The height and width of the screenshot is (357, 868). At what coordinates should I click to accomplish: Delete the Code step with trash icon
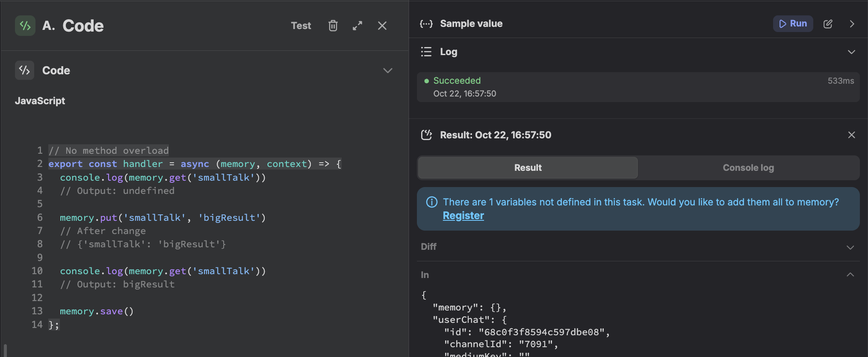(333, 26)
